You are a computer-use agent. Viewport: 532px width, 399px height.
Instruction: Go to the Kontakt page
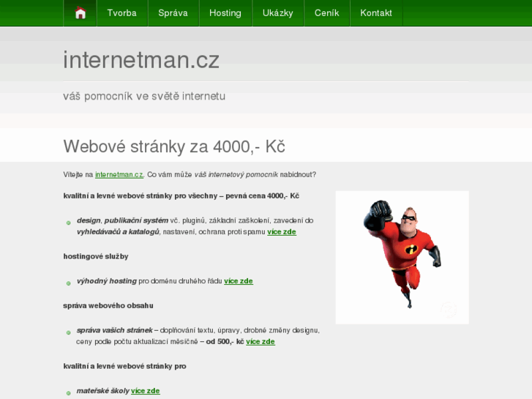point(376,13)
